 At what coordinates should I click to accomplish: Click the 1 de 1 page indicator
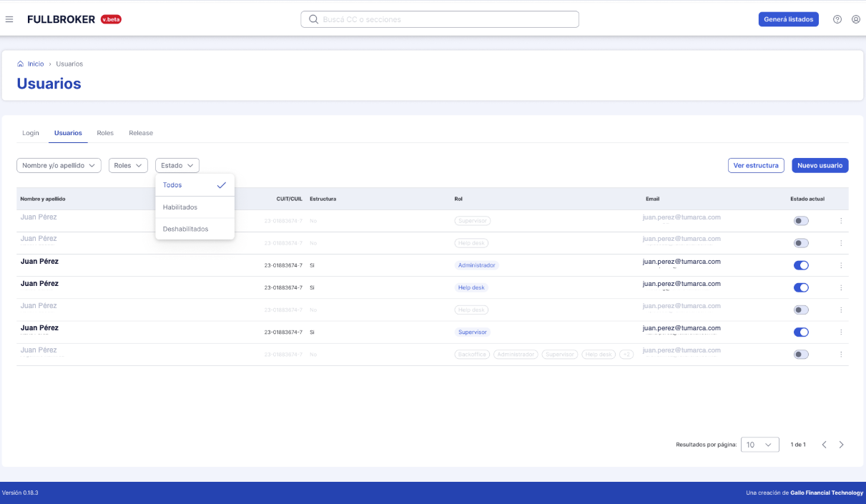[x=798, y=445]
